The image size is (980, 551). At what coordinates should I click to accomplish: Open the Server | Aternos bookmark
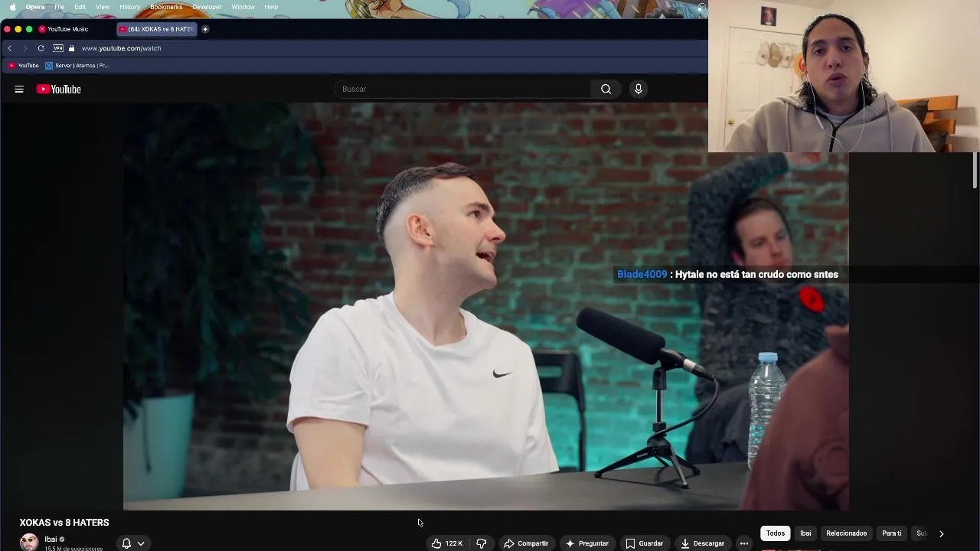(x=77, y=66)
